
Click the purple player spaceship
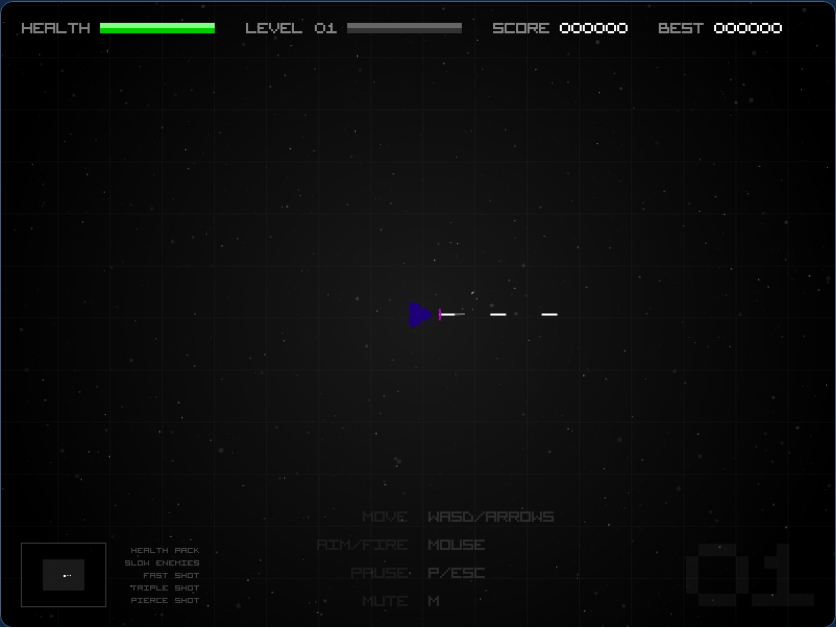[420, 314]
